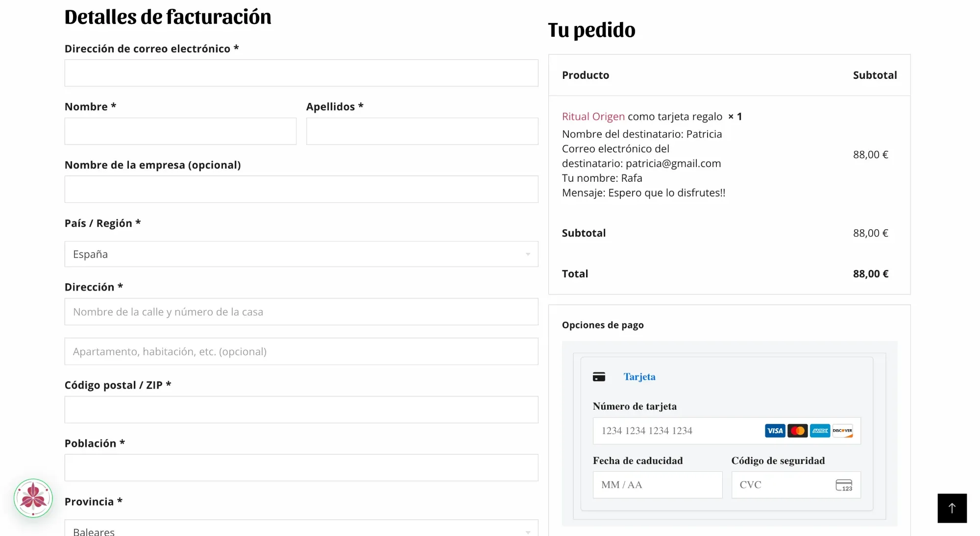Image resolution: width=980 pixels, height=536 pixels.
Task: Click the 'Producto' column header
Action: tap(586, 75)
